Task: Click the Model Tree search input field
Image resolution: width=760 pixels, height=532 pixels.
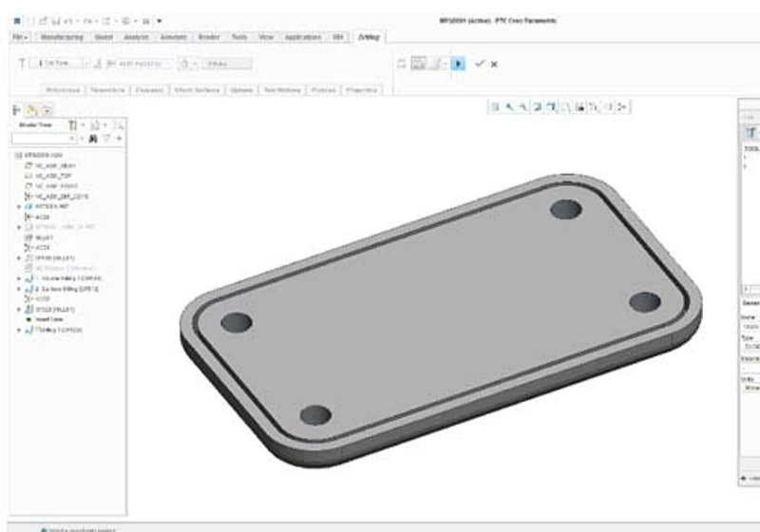Action: coord(44,139)
